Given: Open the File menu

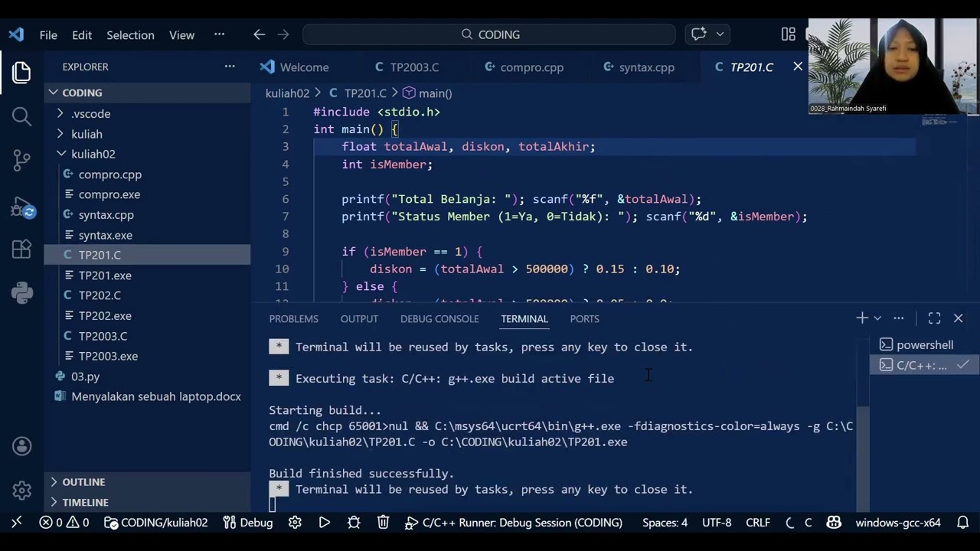Looking at the screenshot, I should point(48,34).
